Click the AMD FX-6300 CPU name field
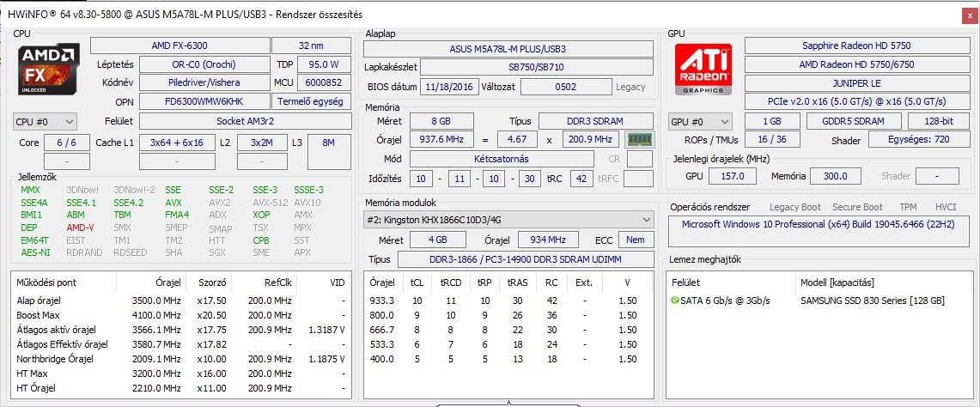Viewport: 980px width, 407px height. (180, 46)
